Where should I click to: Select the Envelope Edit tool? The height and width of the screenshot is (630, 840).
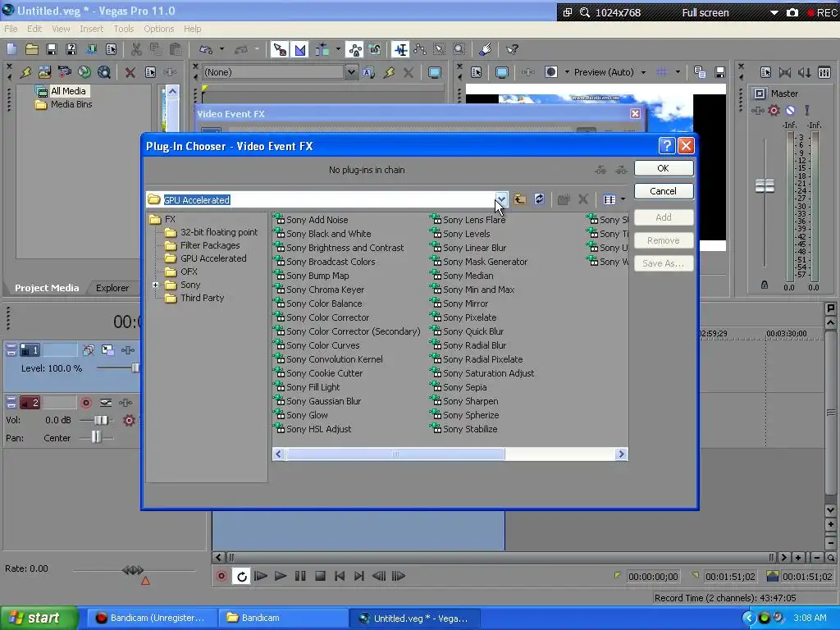tap(420, 49)
